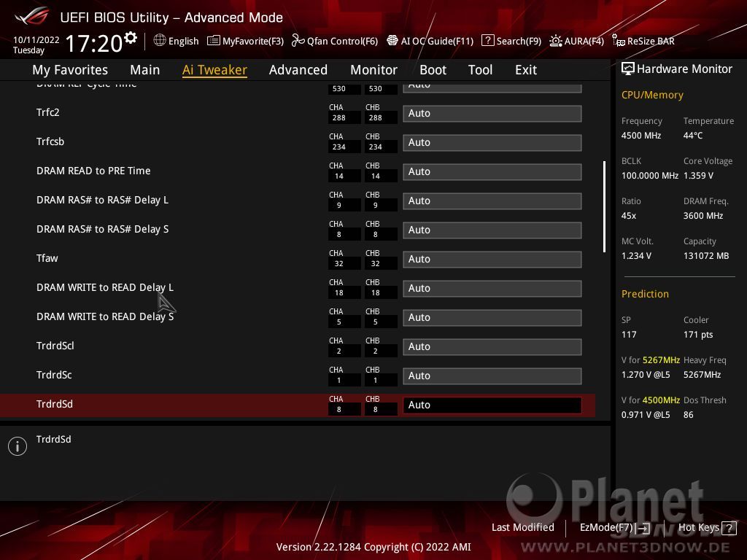Click the 17:20 clock time

point(93,44)
